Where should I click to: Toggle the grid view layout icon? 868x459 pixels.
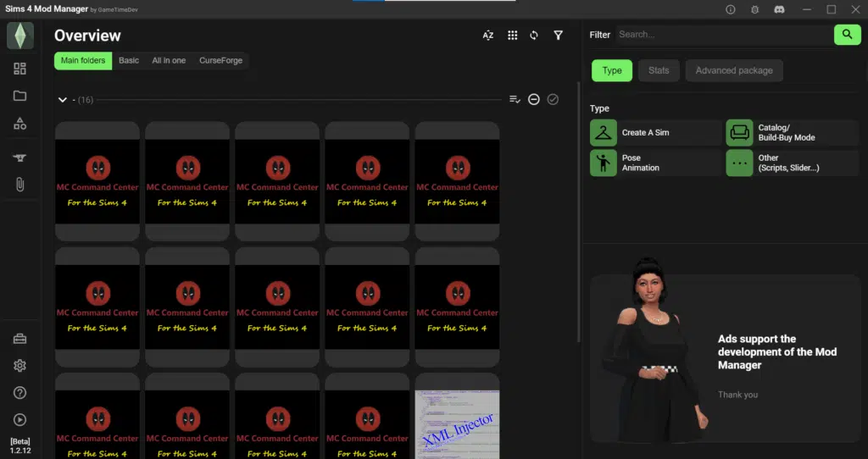point(512,36)
